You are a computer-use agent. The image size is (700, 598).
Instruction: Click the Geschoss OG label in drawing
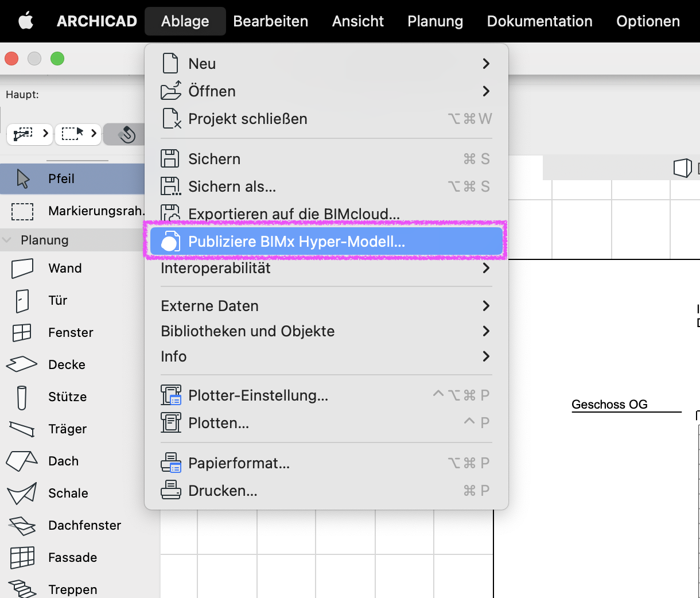click(609, 405)
